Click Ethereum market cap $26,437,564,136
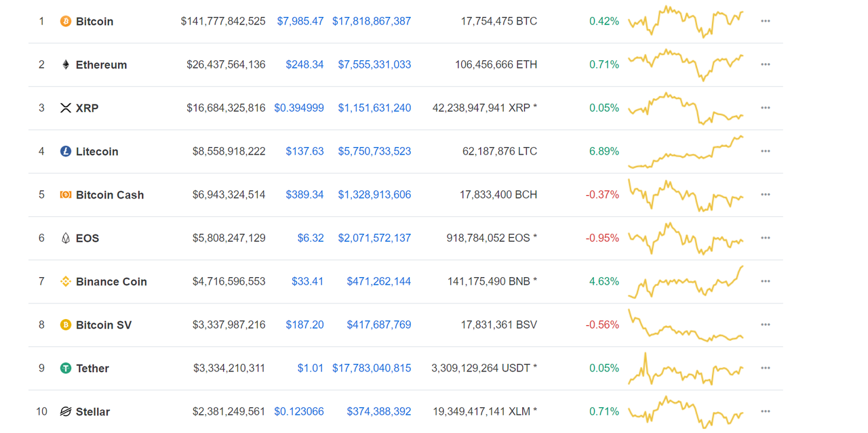The image size is (868, 433). tap(226, 64)
